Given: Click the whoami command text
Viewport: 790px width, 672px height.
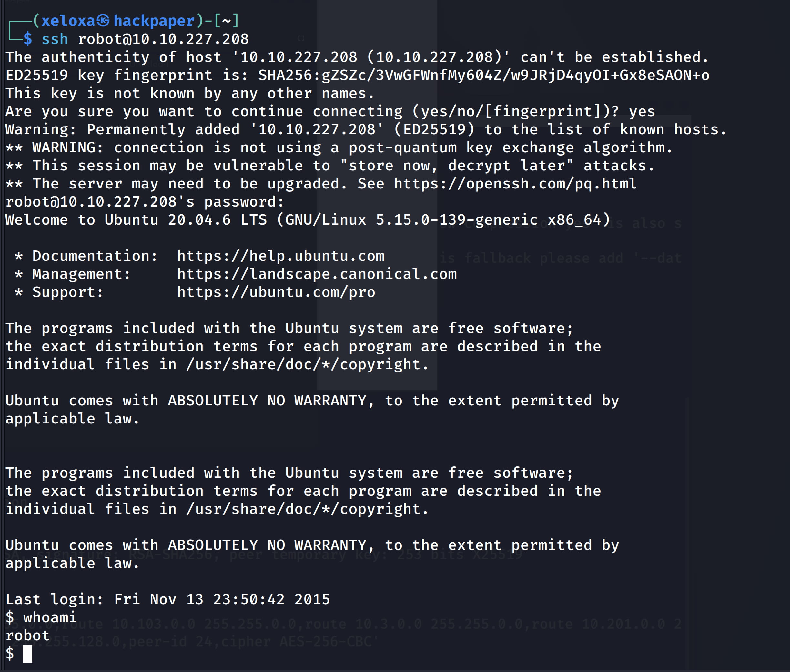Looking at the screenshot, I should [50, 617].
